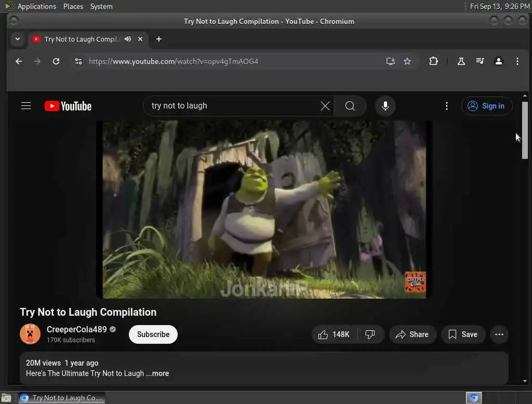Screen dimensions: 532x404
Task: Run search with magnifier button
Action: [350, 106]
